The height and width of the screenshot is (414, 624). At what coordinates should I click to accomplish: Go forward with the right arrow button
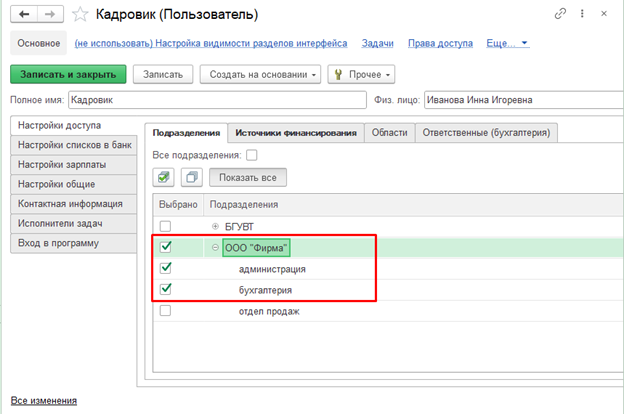[x=50, y=14]
